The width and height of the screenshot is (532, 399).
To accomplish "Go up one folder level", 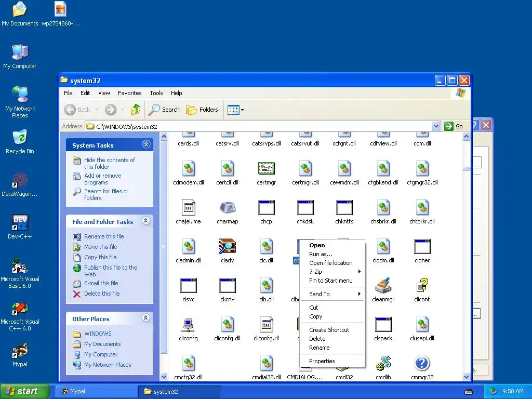I will (x=136, y=110).
